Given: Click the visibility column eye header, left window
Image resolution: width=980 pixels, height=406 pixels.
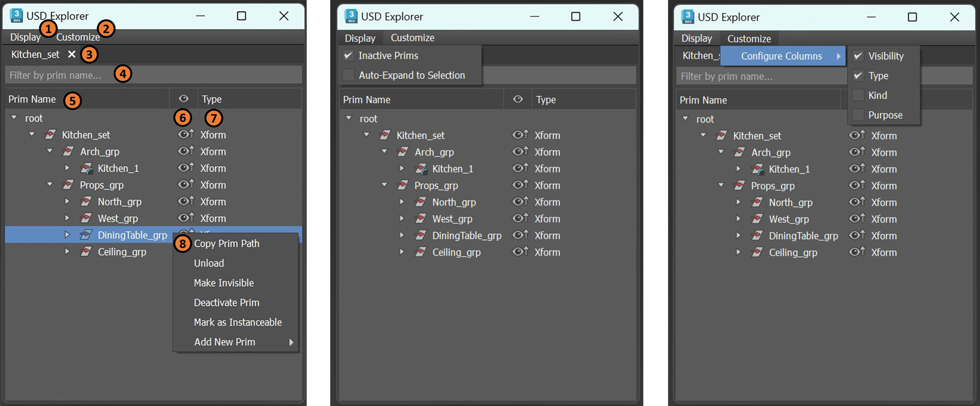Looking at the screenshot, I should [183, 99].
